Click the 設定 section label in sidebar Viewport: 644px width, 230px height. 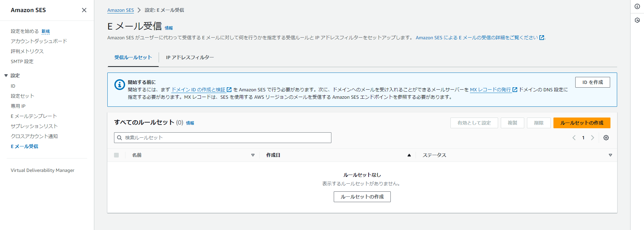(15, 76)
